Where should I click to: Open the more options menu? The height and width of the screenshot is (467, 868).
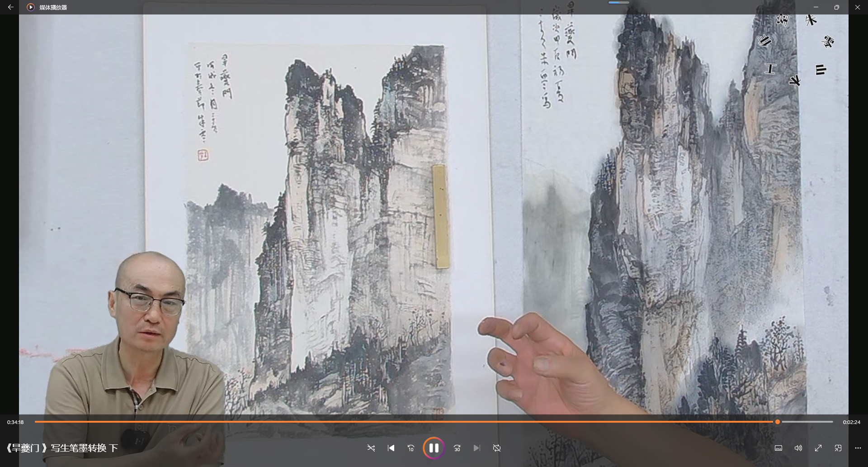(858, 448)
